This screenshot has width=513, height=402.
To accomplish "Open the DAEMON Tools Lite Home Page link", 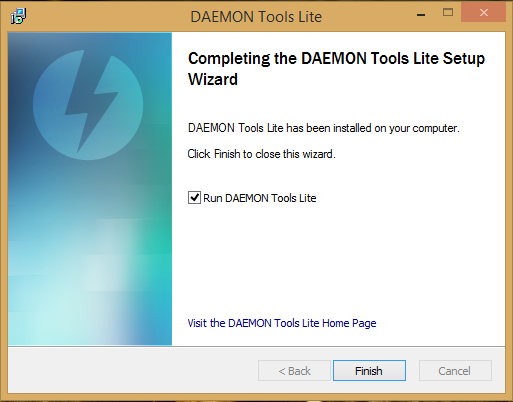I will pyautogui.click(x=282, y=323).
